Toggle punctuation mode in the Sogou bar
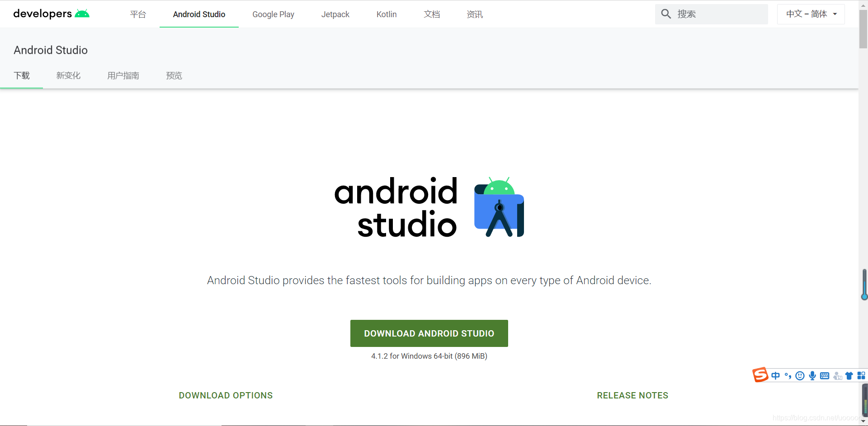868x426 pixels. [788, 375]
